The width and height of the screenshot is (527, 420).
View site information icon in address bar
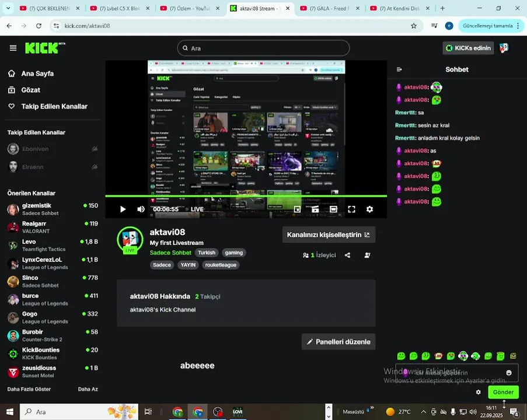(x=57, y=26)
